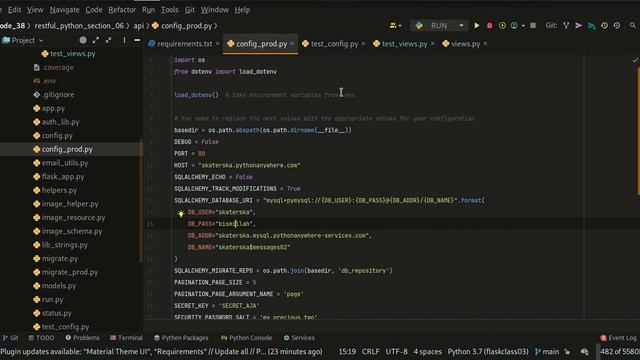
Task: Open the Navigate menu
Action: coord(64,10)
